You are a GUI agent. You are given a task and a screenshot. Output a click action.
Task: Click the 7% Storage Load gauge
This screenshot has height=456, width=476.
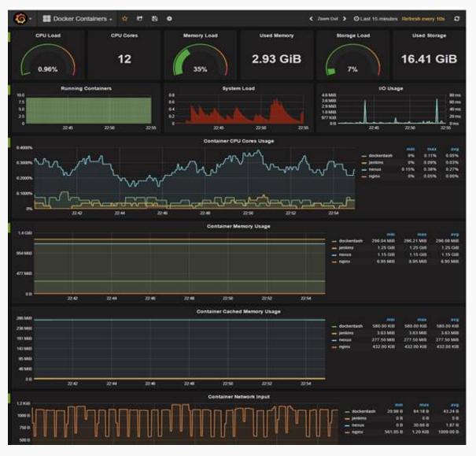[x=352, y=60]
